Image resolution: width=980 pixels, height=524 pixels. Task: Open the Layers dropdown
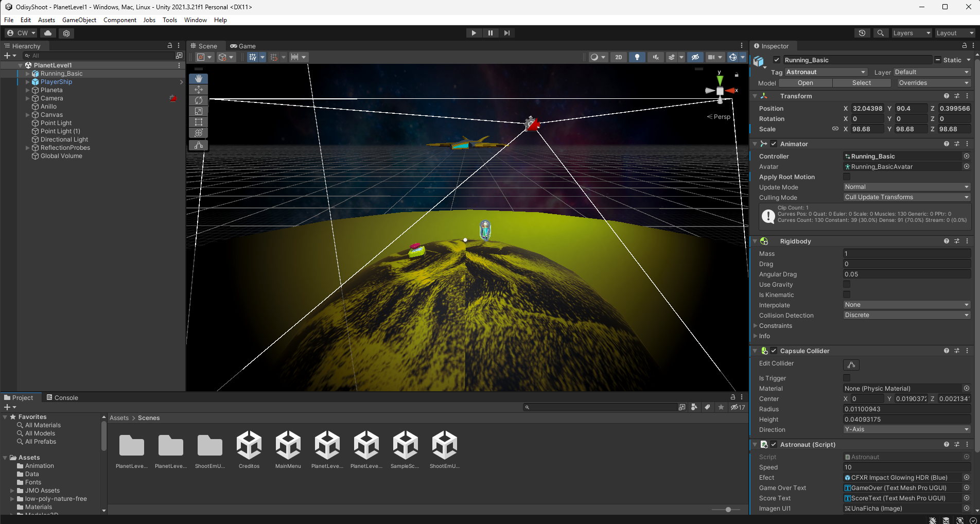(912, 33)
